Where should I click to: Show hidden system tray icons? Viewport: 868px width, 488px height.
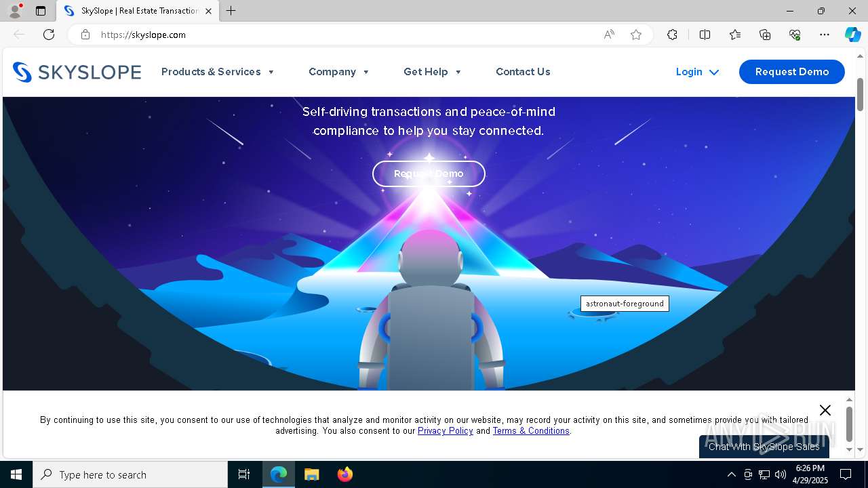pos(731,474)
